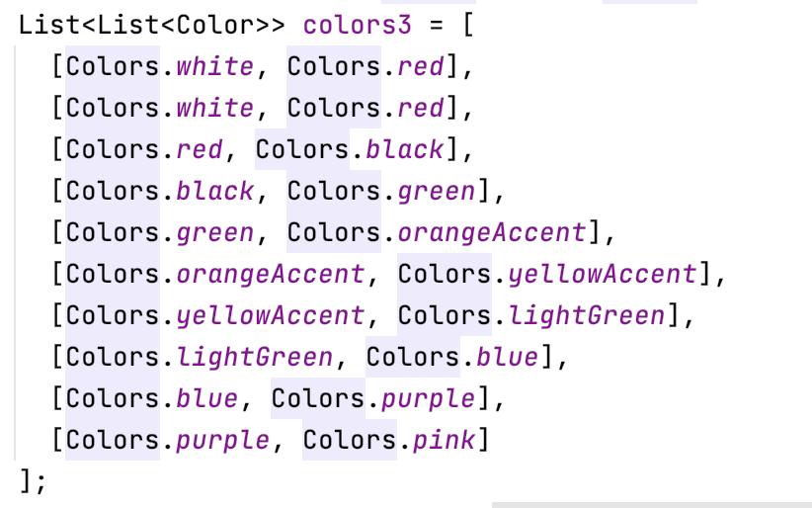Screen dimensions: 812x508
Task: Click orangeAccent ending the green, orangeAccent pair
Action: (x=491, y=232)
